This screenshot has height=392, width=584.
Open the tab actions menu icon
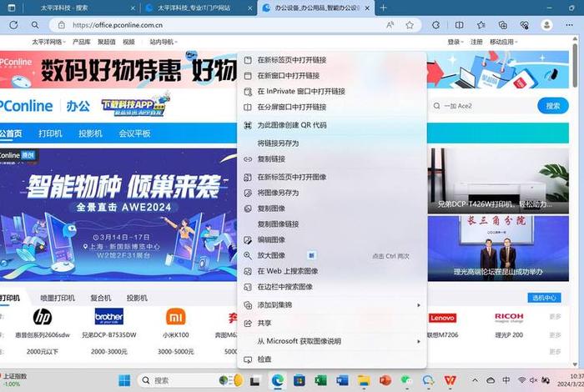pyautogui.click(x=12, y=8)
